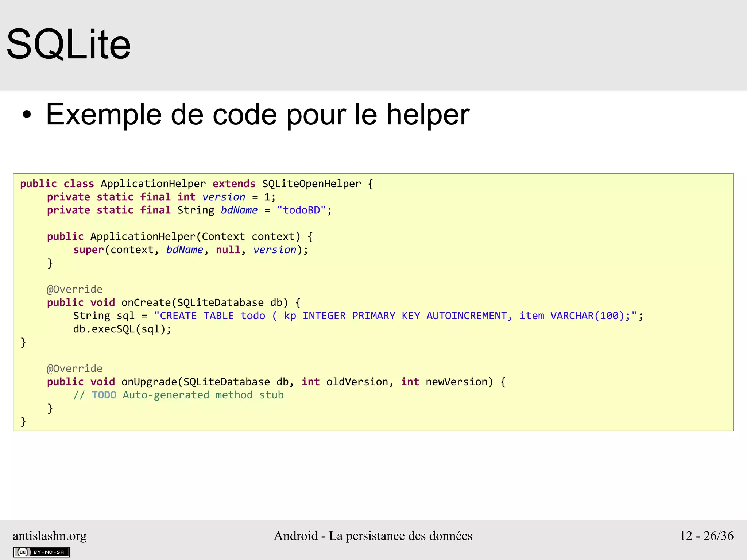Click the Creative Commons BY-NC-SA license badge

click(42, 552)
